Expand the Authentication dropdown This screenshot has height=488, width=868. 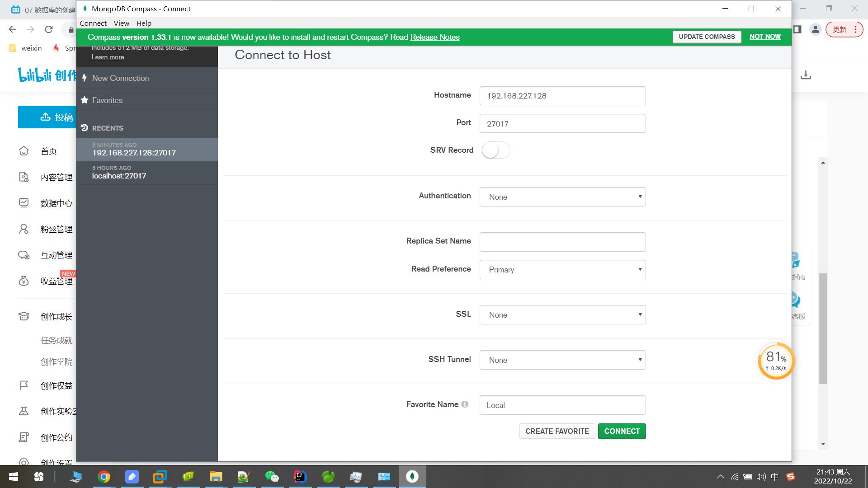click(x=562, y=197)
